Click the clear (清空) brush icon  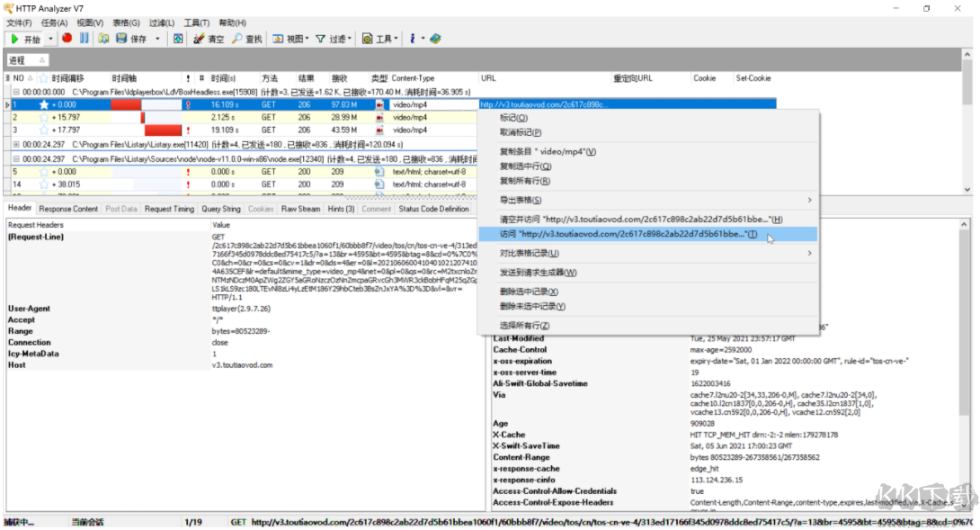point(200,39)
